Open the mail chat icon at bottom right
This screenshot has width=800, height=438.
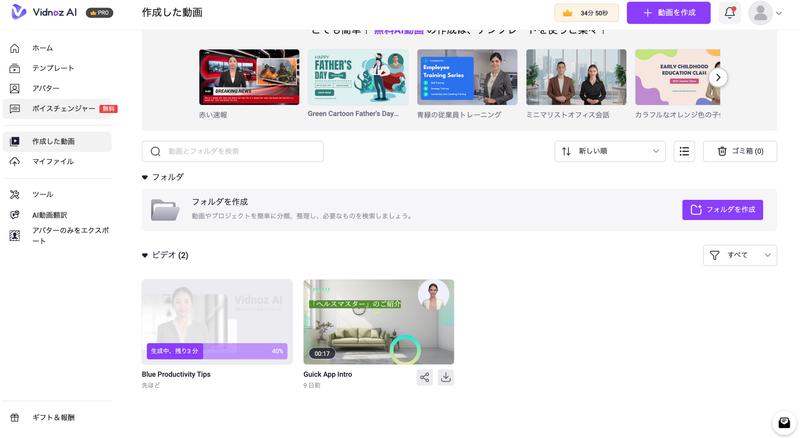point(783,424)
